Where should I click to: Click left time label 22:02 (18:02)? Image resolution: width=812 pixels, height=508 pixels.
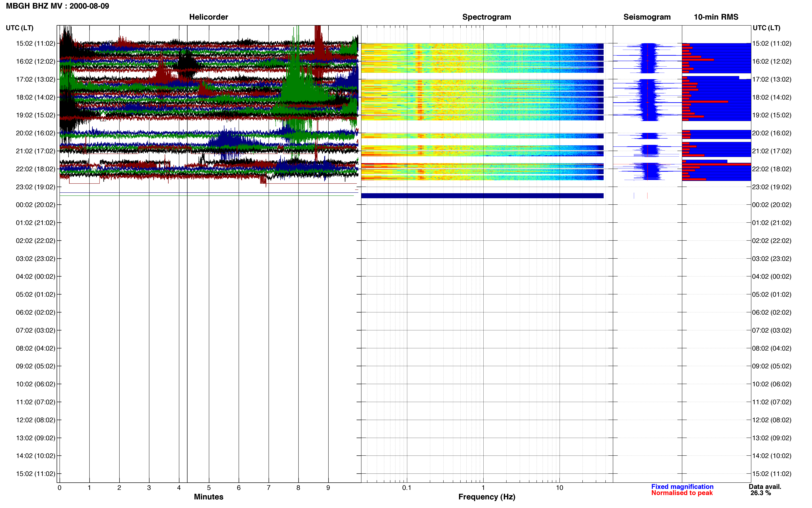tap(36, 169)
